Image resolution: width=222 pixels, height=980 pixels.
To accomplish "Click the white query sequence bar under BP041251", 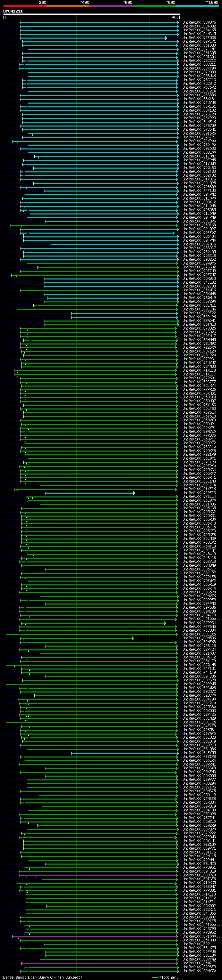I will [x=92, y=15].
